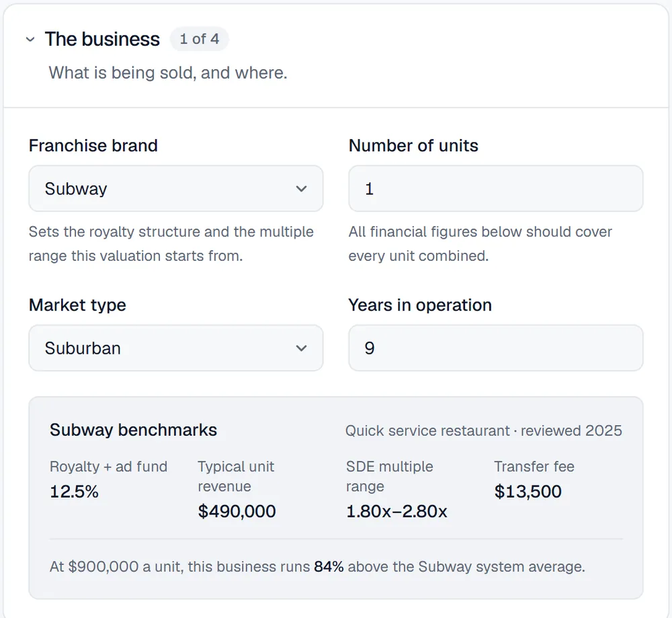Click the "All financial figures" helper text
The height and width of the screenshot is (618, 672).
click(480, 243)
